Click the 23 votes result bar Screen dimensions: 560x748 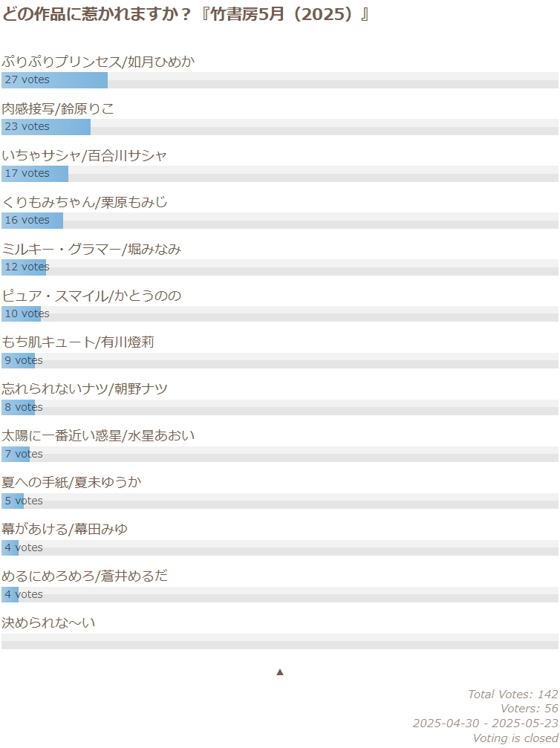pyautogui.click(x=46, y=127)
